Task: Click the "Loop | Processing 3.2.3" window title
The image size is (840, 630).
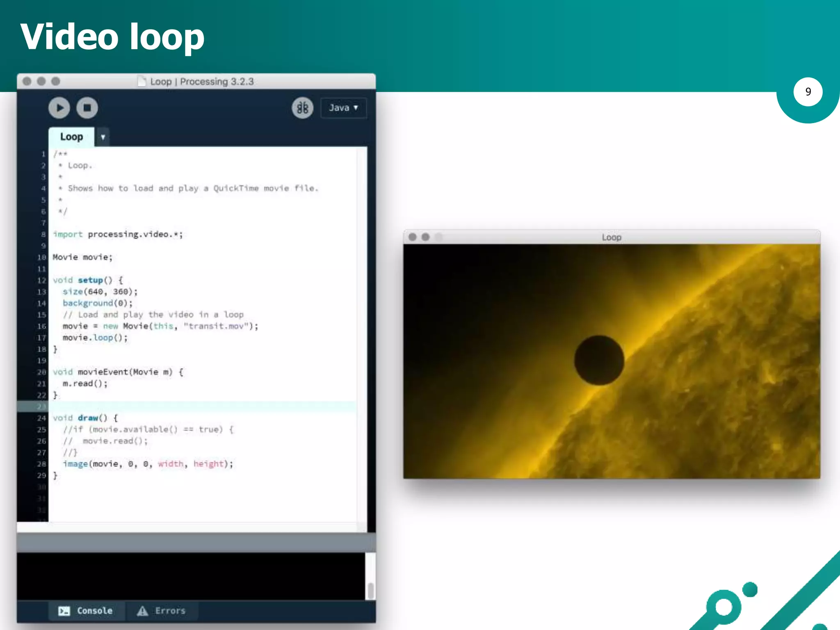Action: [202, 81]
